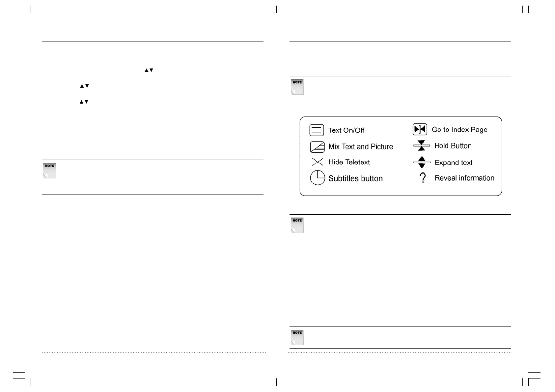This screenshot has width=555, height=392.
Task: Click the 'Expand text' label
Action: point(454,163)
